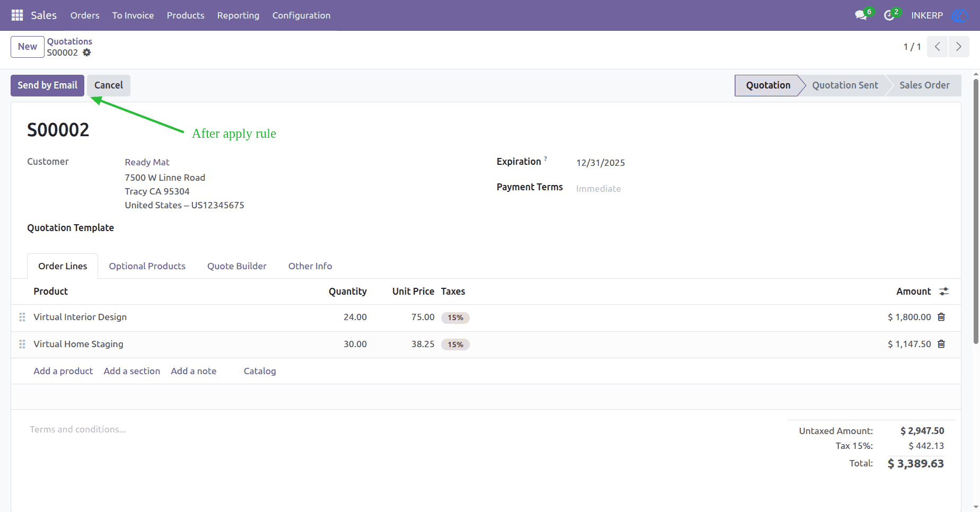980x512 pixels.
Task: Switch to the Optional Products tab
Action: [x=147, y=266]
